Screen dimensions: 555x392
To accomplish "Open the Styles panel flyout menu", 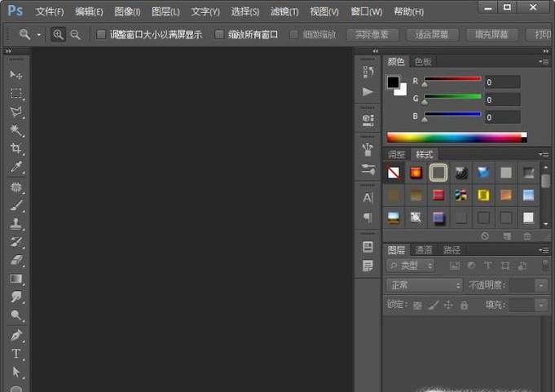I will pyautogui.click(x=544, y=154).
